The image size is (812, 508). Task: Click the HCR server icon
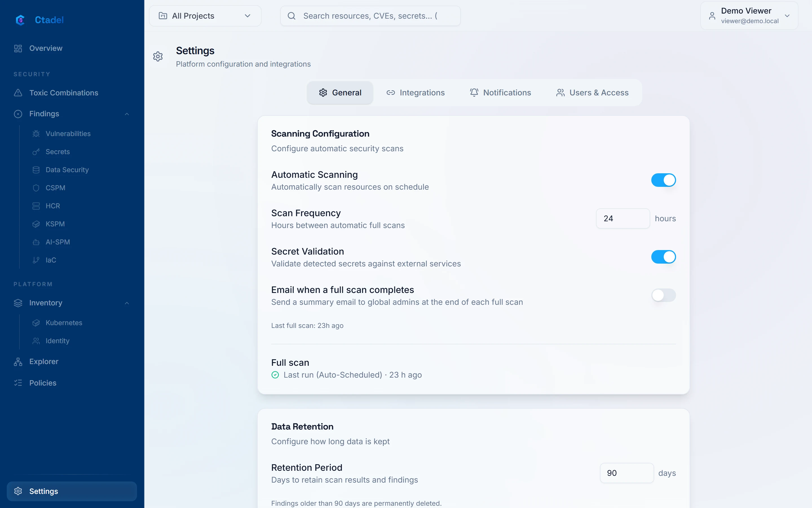[x=36, y=206]
